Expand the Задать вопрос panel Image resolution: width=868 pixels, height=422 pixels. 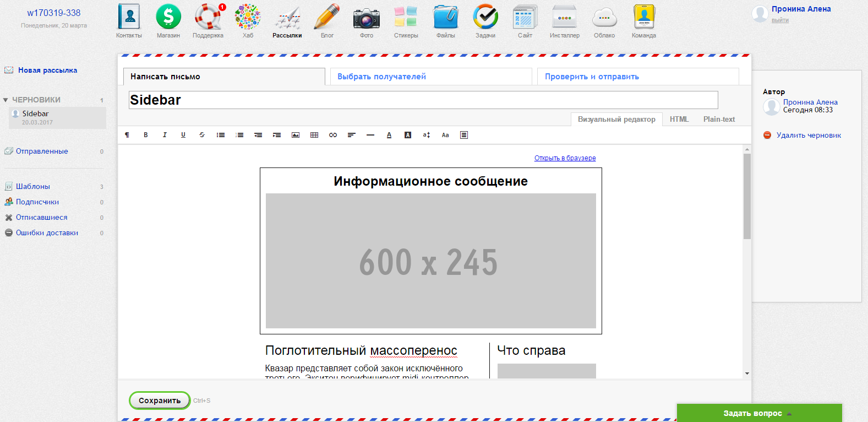click(x=759, y=413)
